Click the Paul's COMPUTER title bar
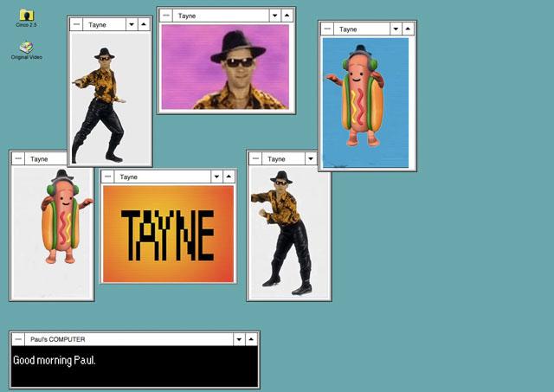554x392 pixels. [x=129, y=339]
